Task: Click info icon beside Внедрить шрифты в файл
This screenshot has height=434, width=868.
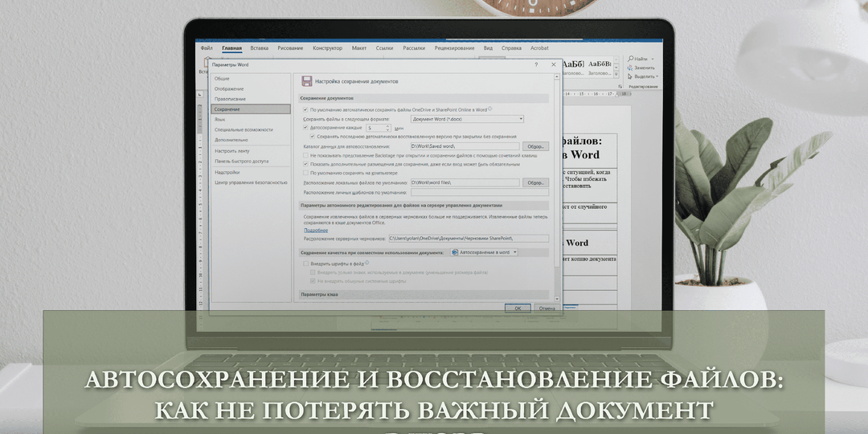Action: [367, 263]
